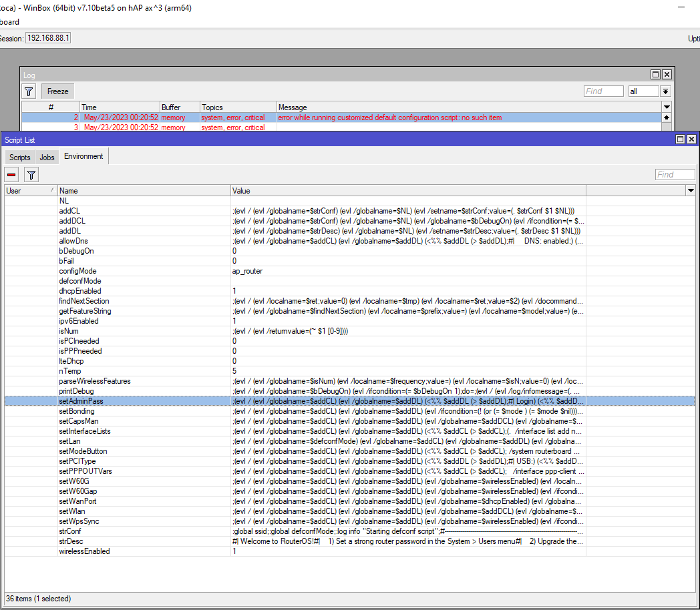Select the NL environment variable row
The width and height of the screenshot is (700, 610).
349,201
